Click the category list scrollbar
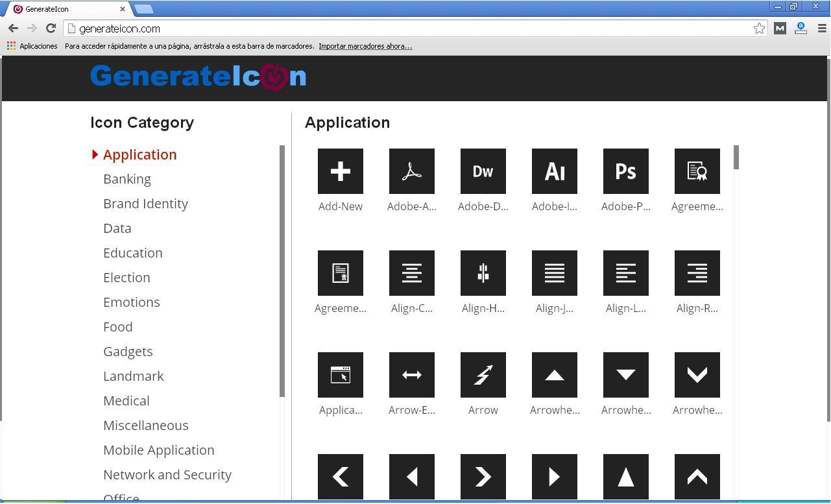The image size is (831, 504). click(282, 271)
